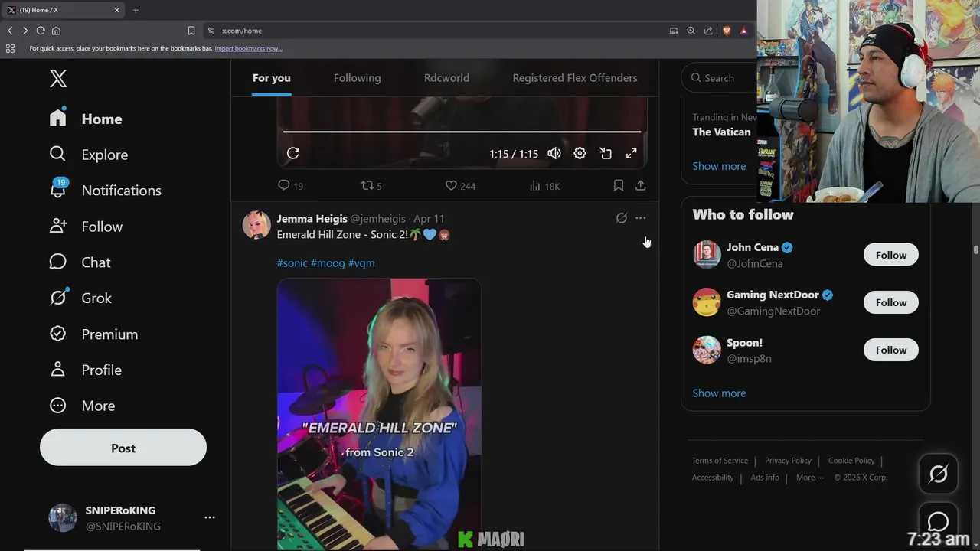
Task: Repost the post with 5 reposts
Action: (371, 185)
